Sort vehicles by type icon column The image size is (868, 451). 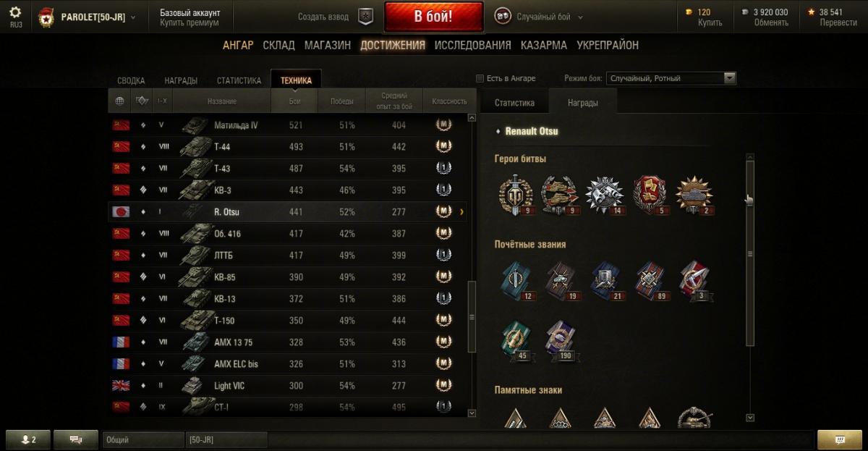click(x=142, y=101)
